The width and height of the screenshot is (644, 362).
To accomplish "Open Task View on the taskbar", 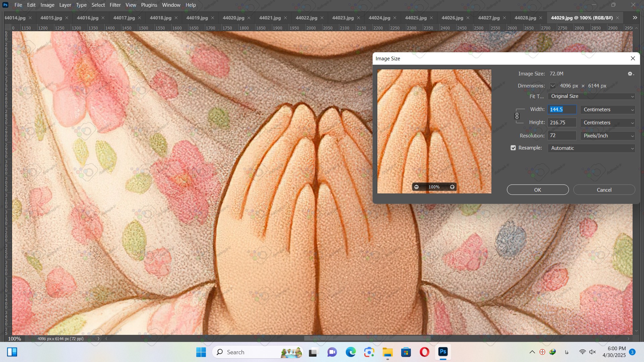I will tap(313, 352).
